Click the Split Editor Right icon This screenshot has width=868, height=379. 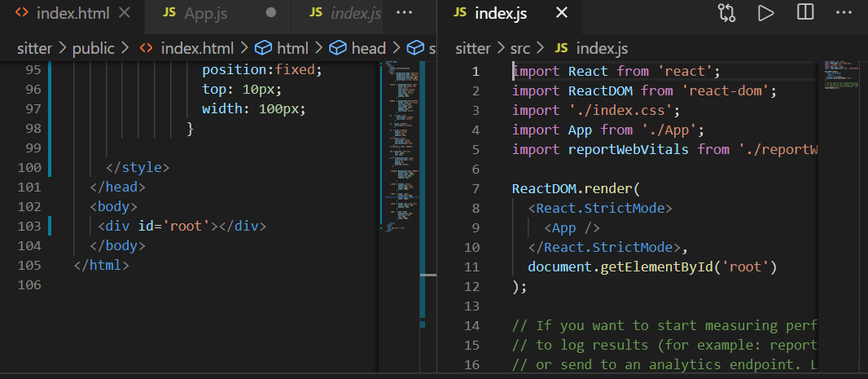[x=805, y=13]
